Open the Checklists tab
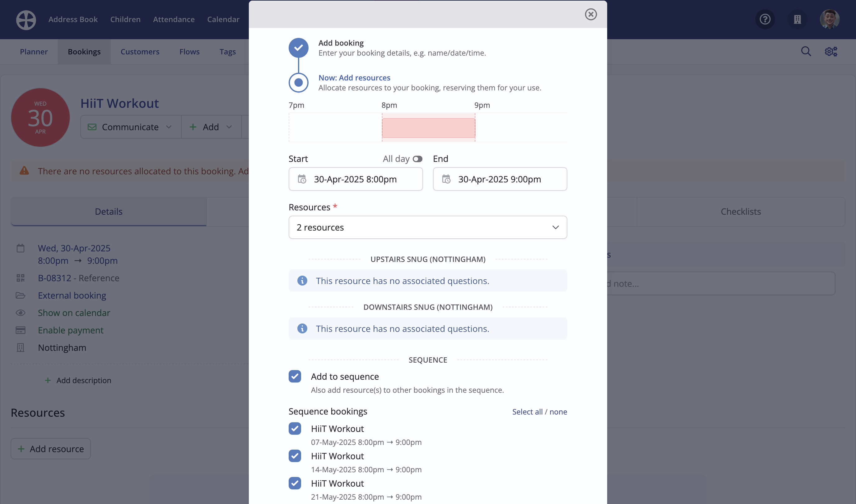This screenshot has height=504, width=856. click(740, 212)
